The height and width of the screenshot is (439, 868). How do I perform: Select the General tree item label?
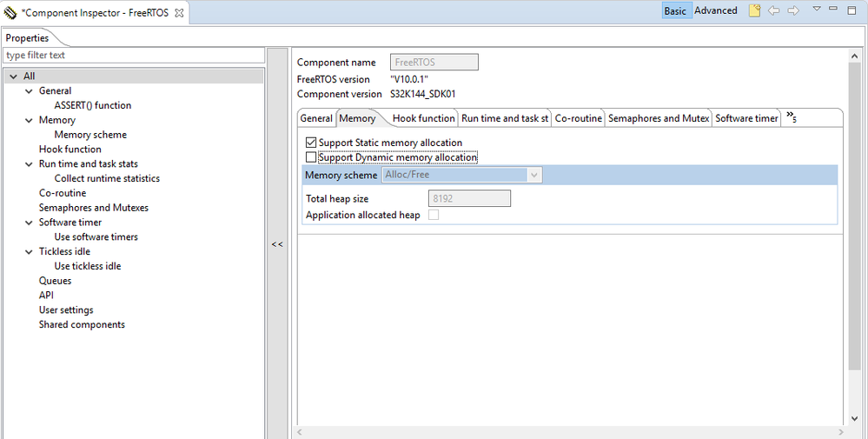pyautogui.click(x=55, y=90)
